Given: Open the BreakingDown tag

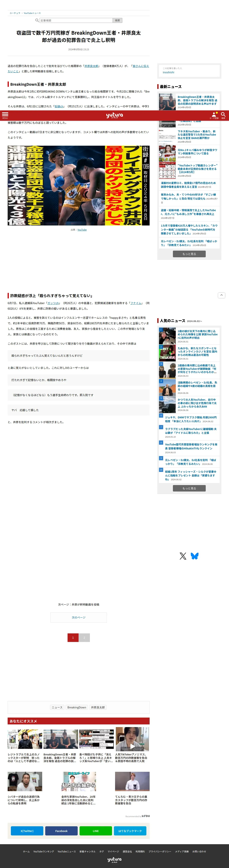Looking at the screenshot, I should [x=77, y=707].
